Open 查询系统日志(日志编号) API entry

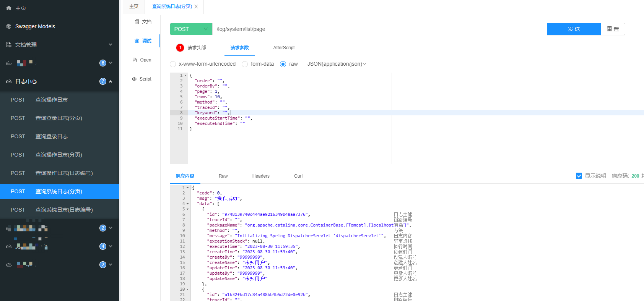pyautogui.click(x=60, y=210)
